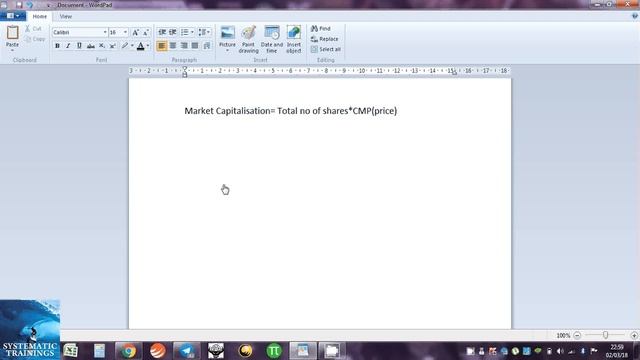The image size is (640, 360).
Task: Insert Date and time
Action: (272, 39)
